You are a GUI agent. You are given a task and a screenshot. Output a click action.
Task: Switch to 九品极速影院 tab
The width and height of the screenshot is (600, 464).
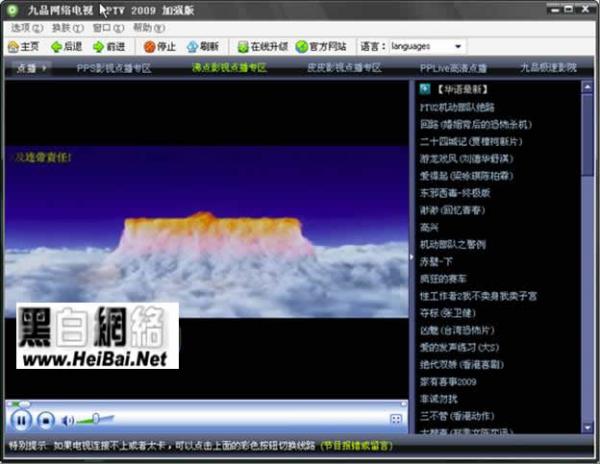click(548, 68)
